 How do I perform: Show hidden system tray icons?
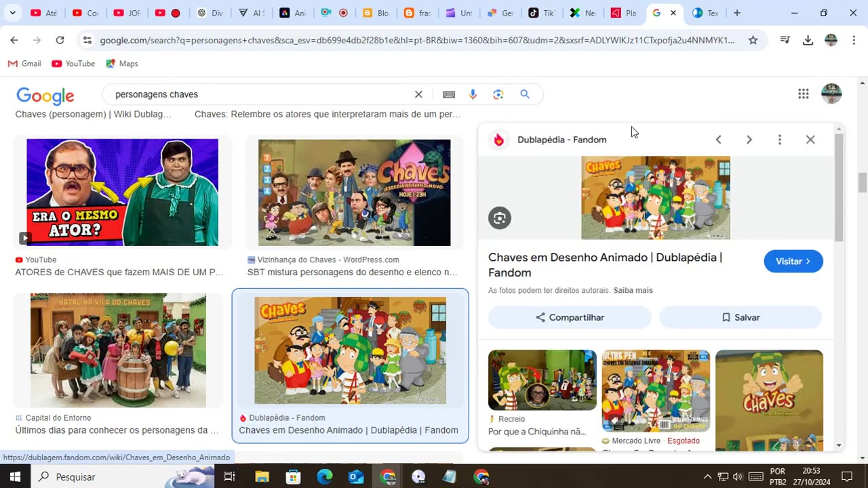707,476
